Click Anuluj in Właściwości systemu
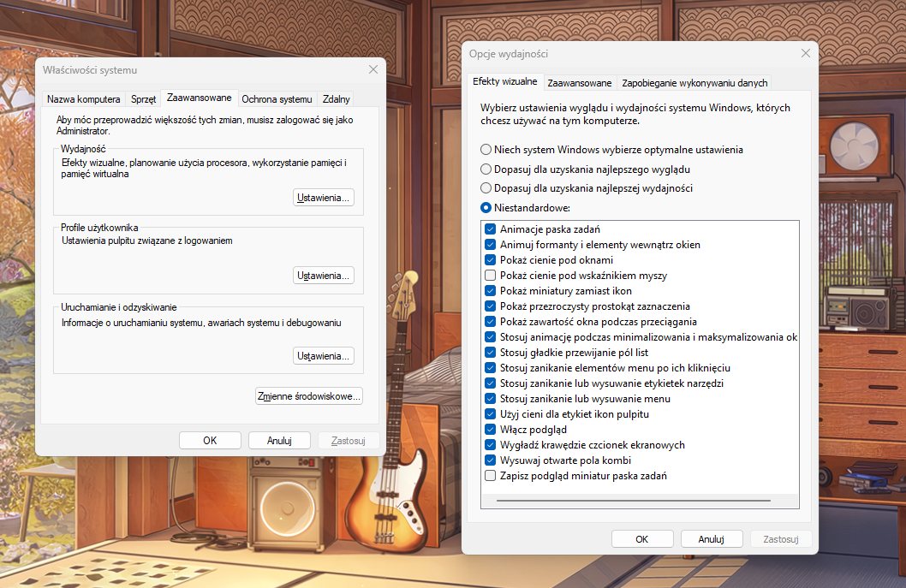This screenshot has height=588, width=906. (280, 441)
